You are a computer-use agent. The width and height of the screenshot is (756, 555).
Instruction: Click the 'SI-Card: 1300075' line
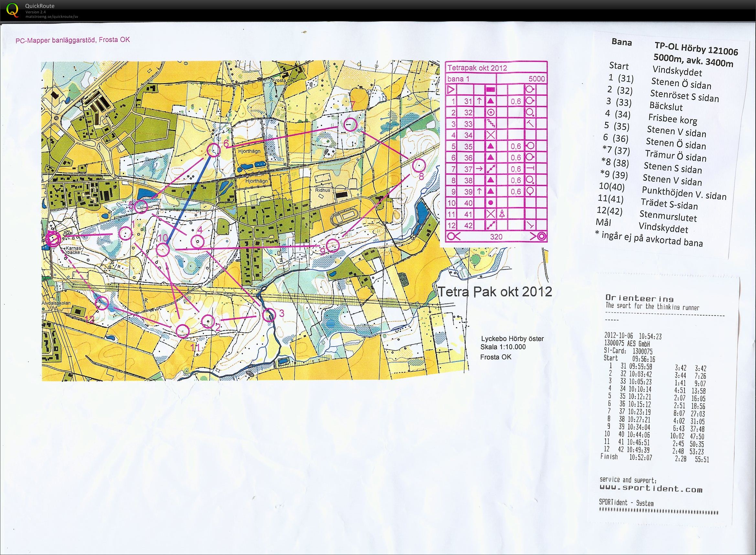[x=628, y=351]
